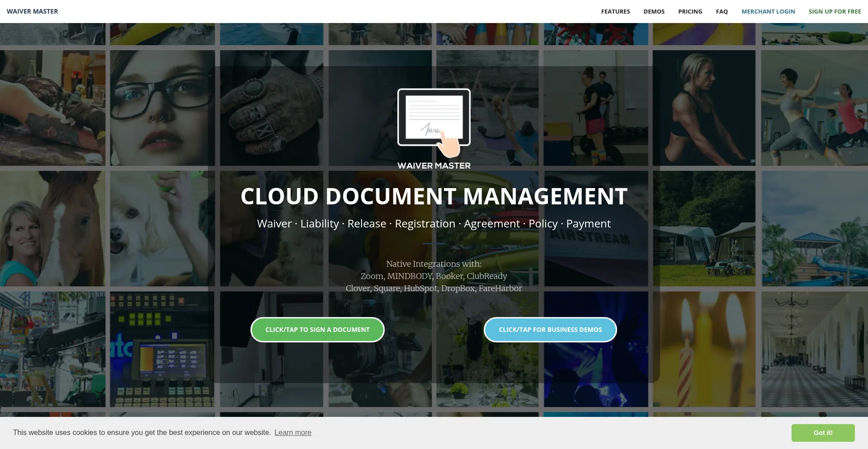Click the birthday candle photo
This screenshot has width=868, height=449.
click(703, 349)
